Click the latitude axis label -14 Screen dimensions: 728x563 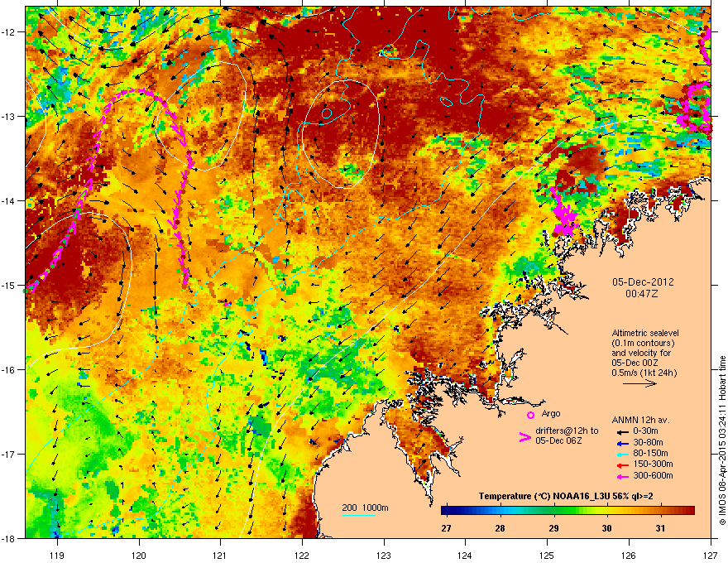(x=8, y=200)
